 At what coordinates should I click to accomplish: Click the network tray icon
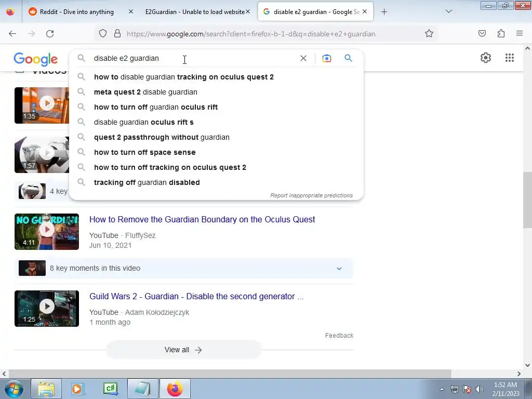[454, 389]
